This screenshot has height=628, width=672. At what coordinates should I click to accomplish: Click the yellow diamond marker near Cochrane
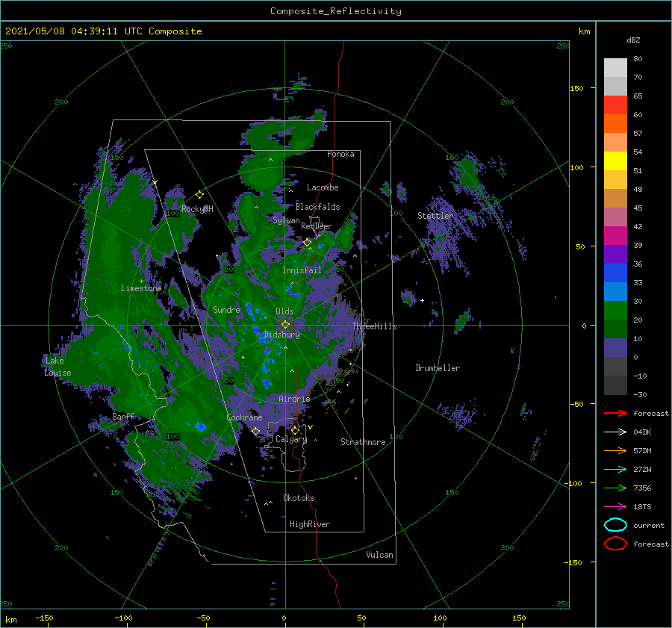255,431
